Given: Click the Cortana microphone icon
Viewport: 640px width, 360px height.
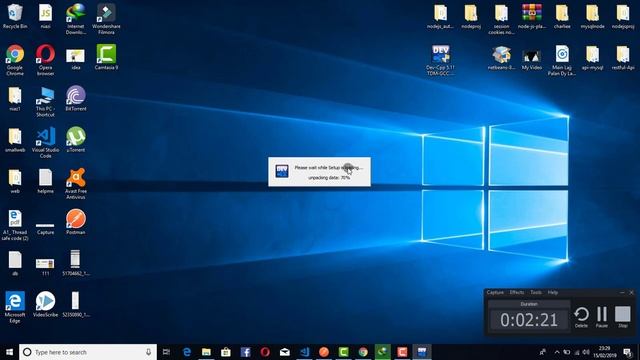Looking at the screenshot, I should coord(148,352).
